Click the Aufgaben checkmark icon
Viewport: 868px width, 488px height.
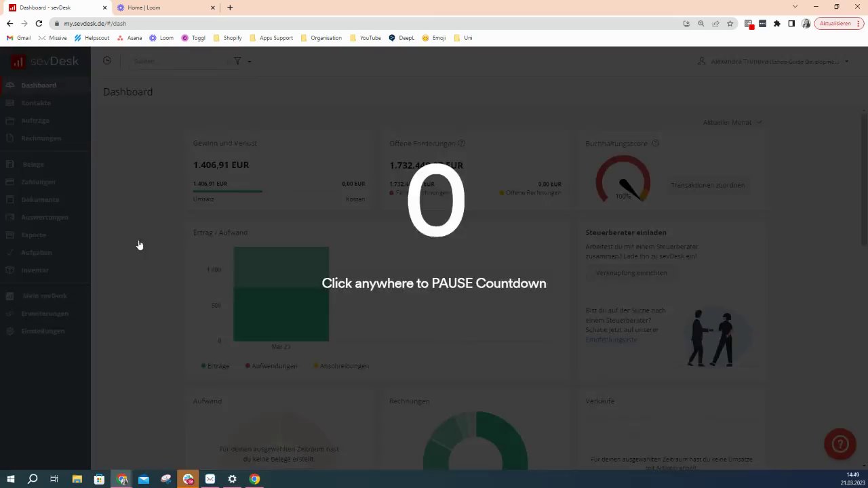10,253
